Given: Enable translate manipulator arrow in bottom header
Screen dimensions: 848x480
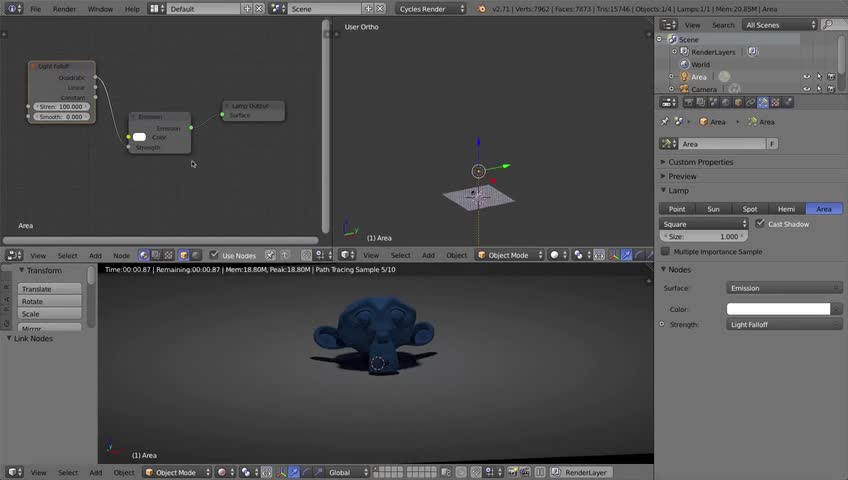Looking at the screenshot, I should click(294, 472).
